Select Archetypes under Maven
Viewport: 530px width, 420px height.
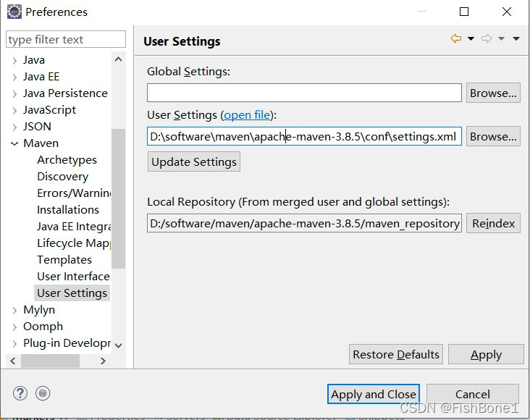tap(67, 159)
